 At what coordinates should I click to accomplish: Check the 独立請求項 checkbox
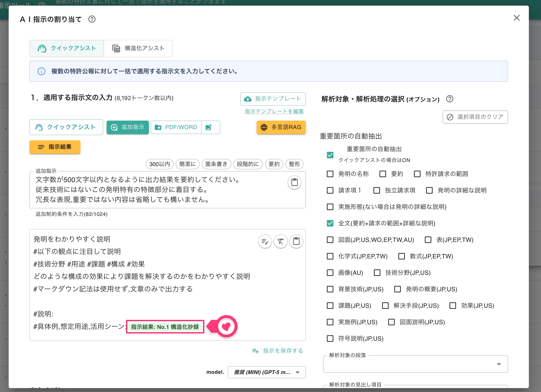[x=376, y=190]
